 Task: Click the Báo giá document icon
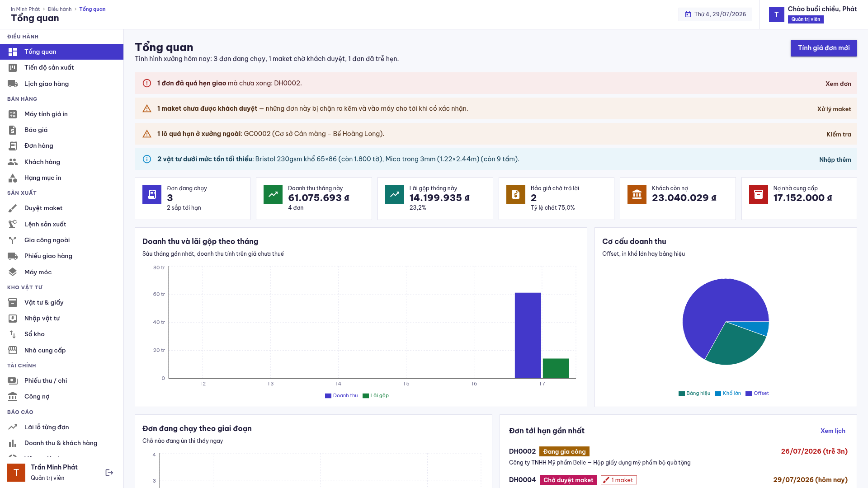(13, 130)
